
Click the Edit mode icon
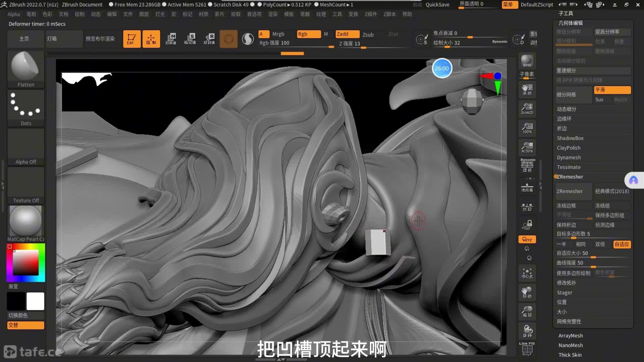point(131,39)
